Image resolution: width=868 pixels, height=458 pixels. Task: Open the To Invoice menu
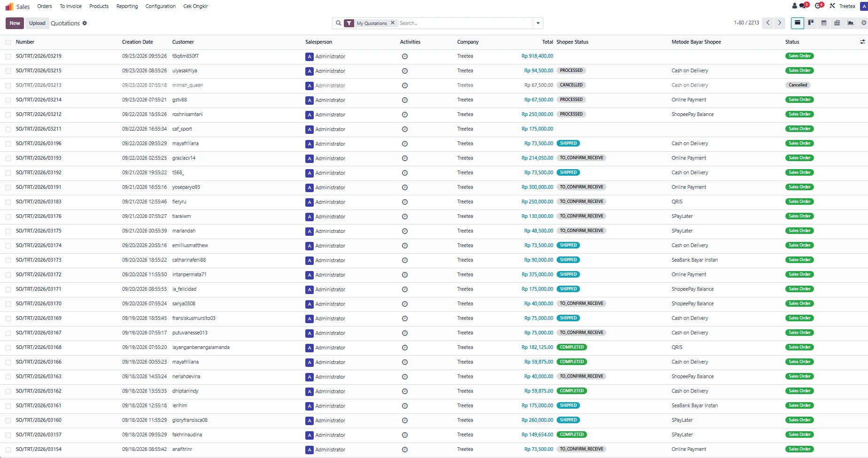(70, 6)
